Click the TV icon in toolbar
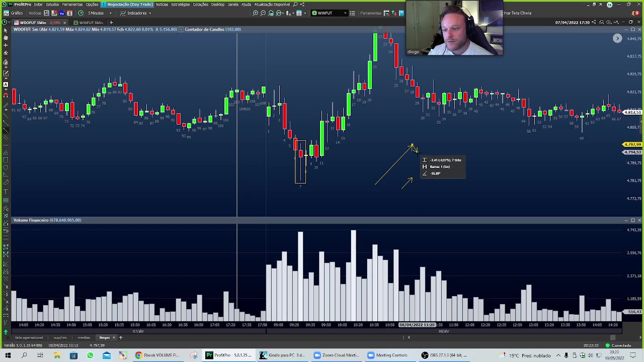 coord(62,13)
